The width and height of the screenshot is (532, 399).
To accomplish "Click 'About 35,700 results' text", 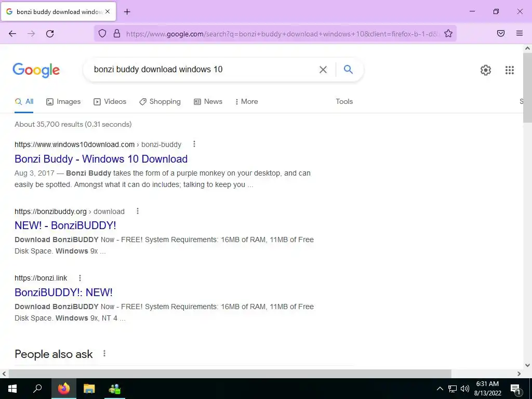I will tap(48, 125).
